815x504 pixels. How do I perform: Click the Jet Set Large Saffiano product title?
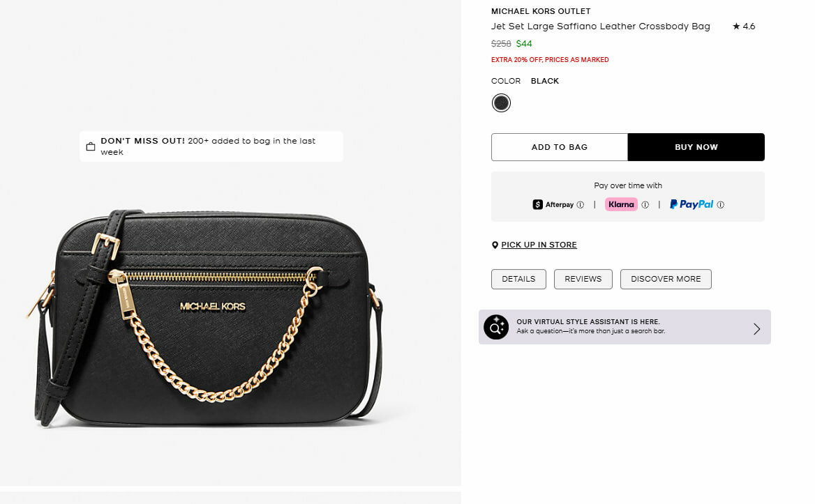[600, 26]
